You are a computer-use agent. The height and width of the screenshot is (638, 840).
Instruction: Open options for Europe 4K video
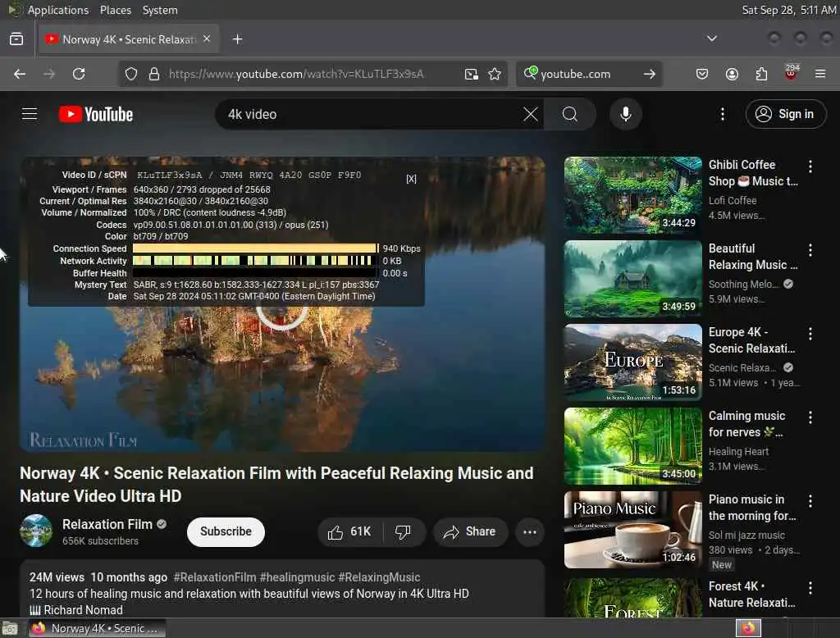click(810, 334)
